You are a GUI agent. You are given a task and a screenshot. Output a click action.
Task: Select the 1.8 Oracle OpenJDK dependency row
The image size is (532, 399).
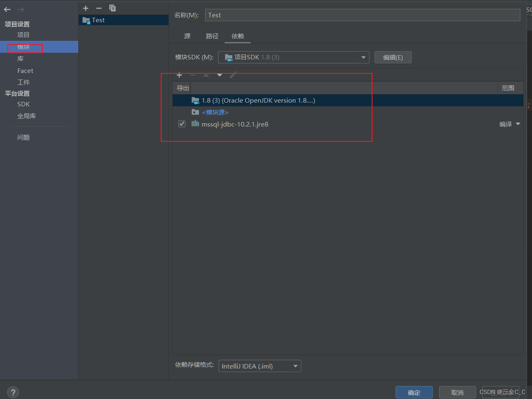(x=348, y=100)
